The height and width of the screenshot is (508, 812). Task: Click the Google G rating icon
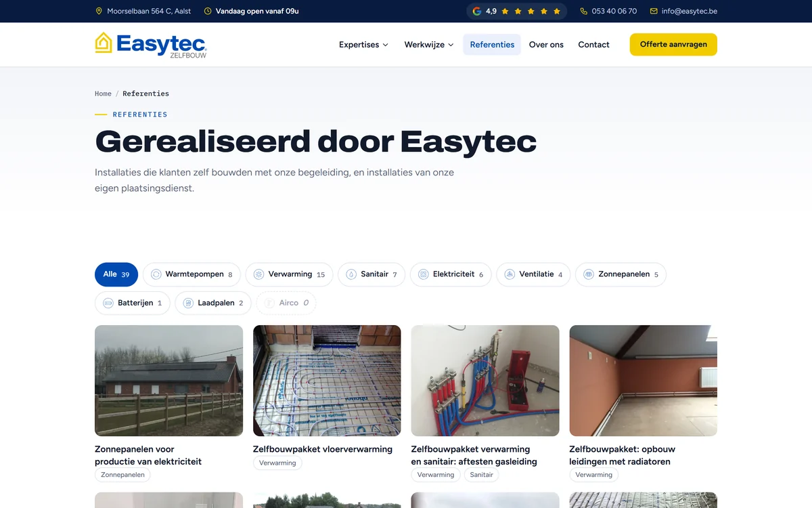[x=477, y=11]
